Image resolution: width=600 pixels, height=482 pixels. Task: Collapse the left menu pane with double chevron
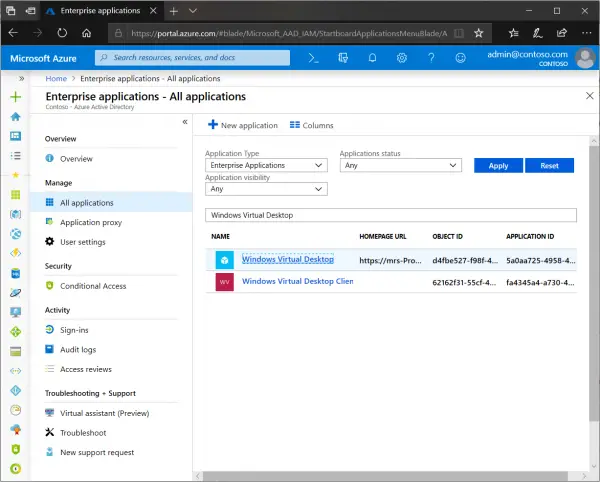[185, 122]
